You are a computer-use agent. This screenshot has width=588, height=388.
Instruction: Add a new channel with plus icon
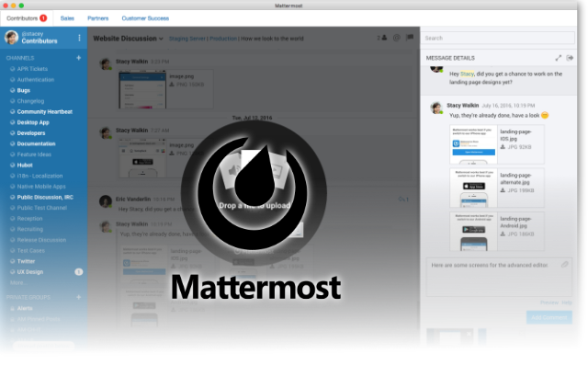(x=79, y=58)
